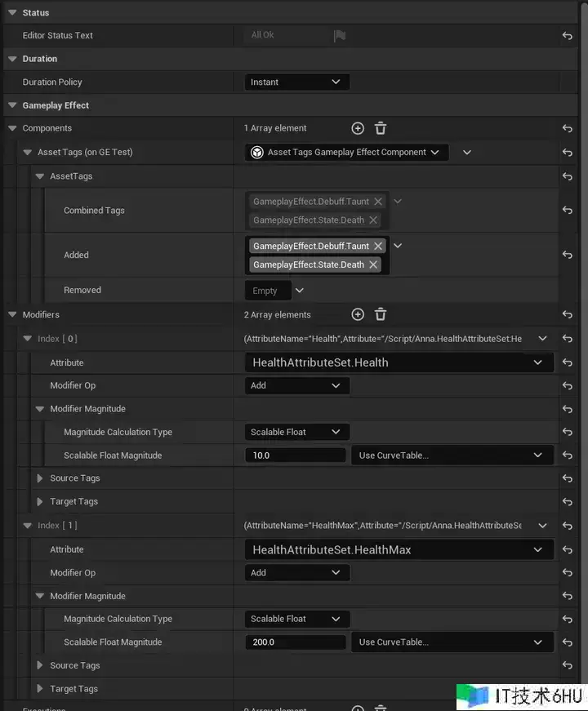
Task: Reset Asset Tags (on GE Test) row
Action: [x=567, y=153]
